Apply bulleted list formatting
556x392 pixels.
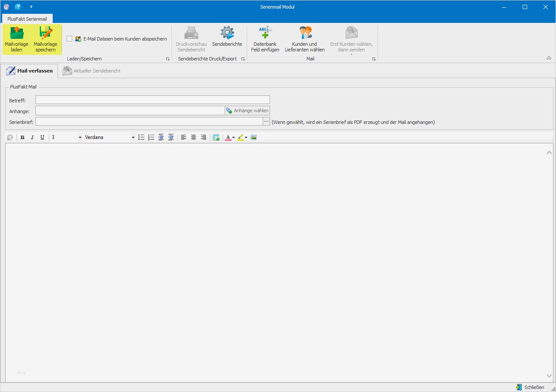pyautogui.click(x=141, y=137)
